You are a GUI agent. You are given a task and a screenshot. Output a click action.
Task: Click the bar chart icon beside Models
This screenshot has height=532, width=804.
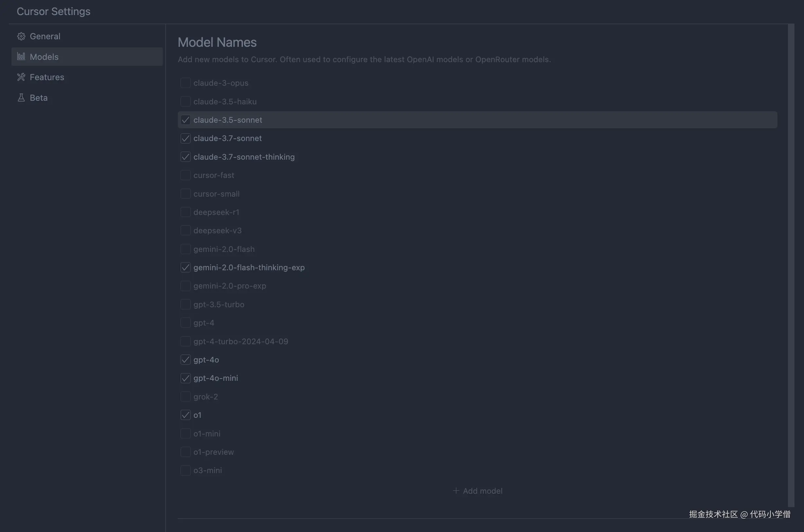point(21,57)
